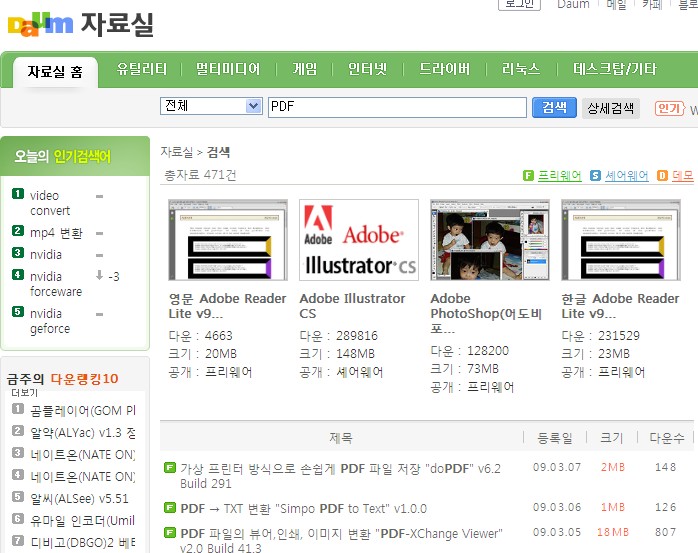698x553 pixels.
Task: Open 유마일 인코더 ranking entry
Action: [x=82, y=520]
